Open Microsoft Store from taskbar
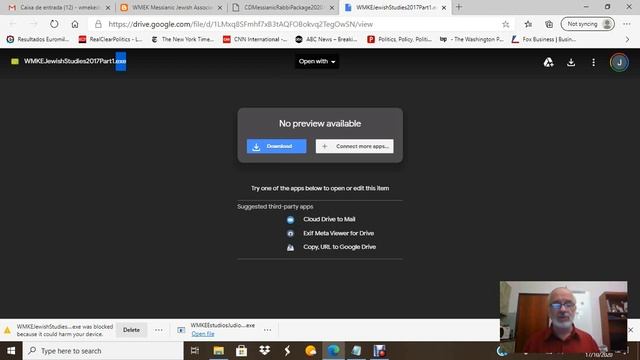 pyautogui.click(x=242, y=351)
